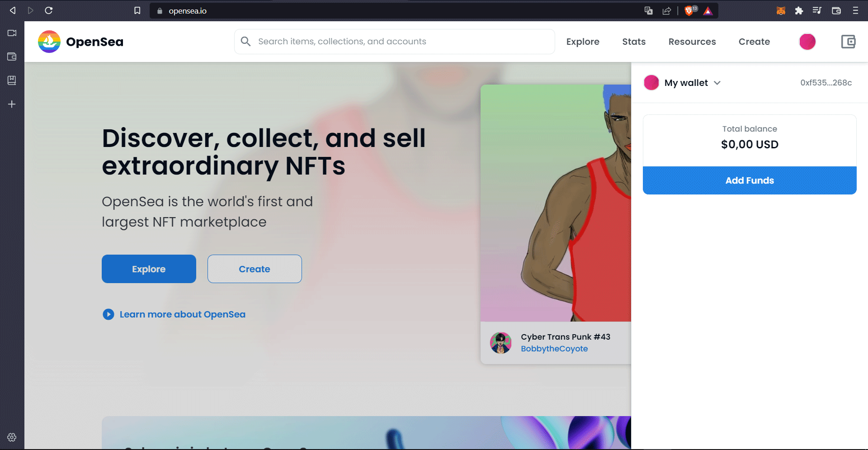Screen dimensions: 868x450
Task: Copy wallet address 0xf535...268c
Action: pos(826,83)
